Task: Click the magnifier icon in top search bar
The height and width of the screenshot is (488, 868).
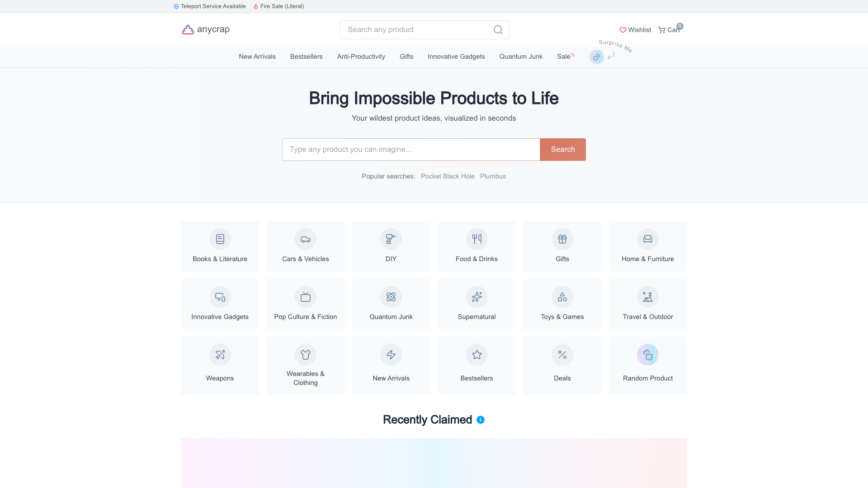Action: (498, 30)
